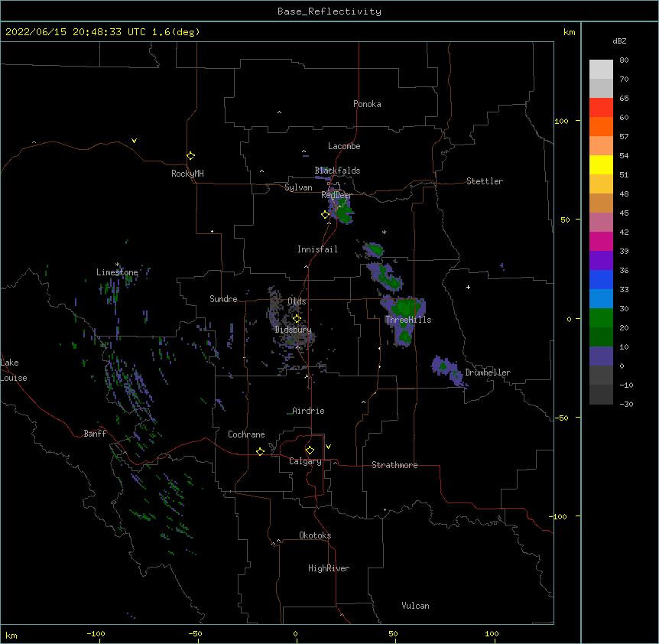Click the Strathmore label
This screenshot has height=644, width=659.
[394, 465]
